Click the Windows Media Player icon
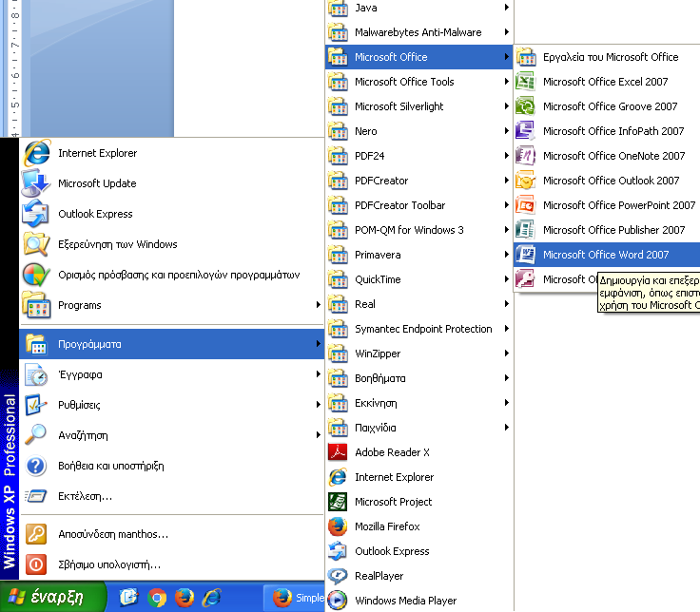The height and width of the screenshot is (612, 700). 338,601
